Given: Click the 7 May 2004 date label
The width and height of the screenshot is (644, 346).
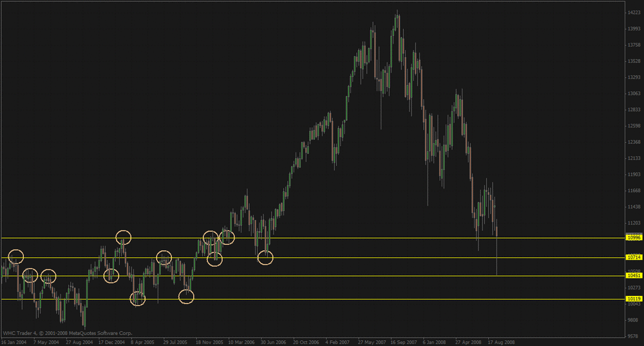Looking at the screenshot, I should click(x=46, y=342).
